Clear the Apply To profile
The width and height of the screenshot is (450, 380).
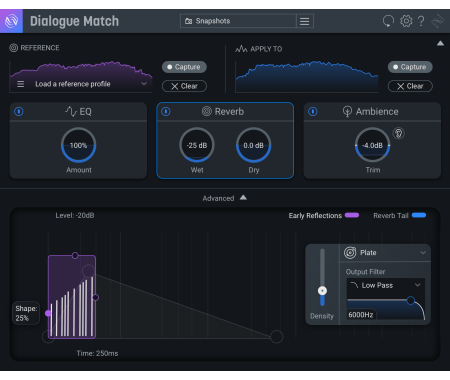pos(410,86)
